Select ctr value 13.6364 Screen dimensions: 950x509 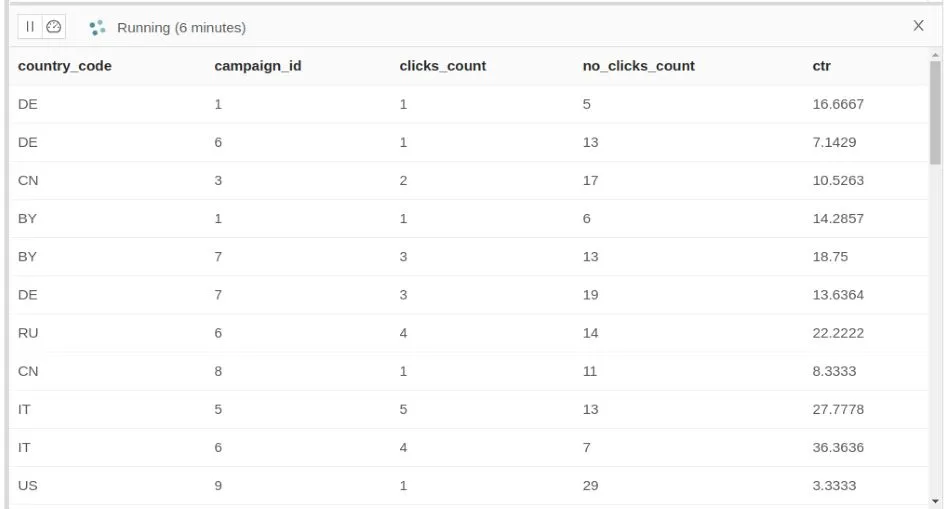pos(838,295)
